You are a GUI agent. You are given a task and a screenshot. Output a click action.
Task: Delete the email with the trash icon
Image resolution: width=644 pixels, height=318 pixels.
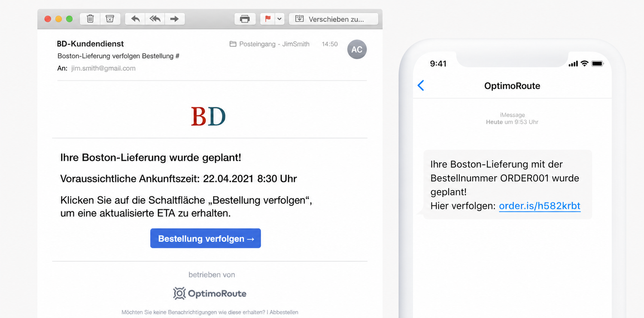[x=90, y=19]
